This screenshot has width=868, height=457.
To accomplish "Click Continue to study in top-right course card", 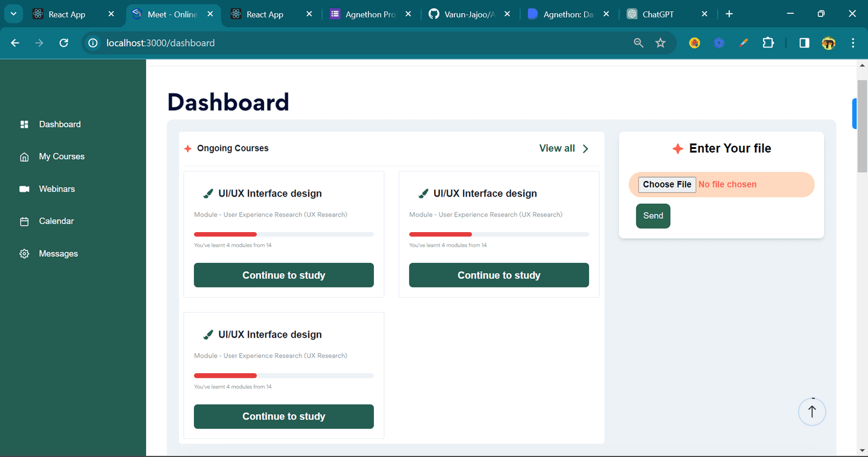I will 499,275.
